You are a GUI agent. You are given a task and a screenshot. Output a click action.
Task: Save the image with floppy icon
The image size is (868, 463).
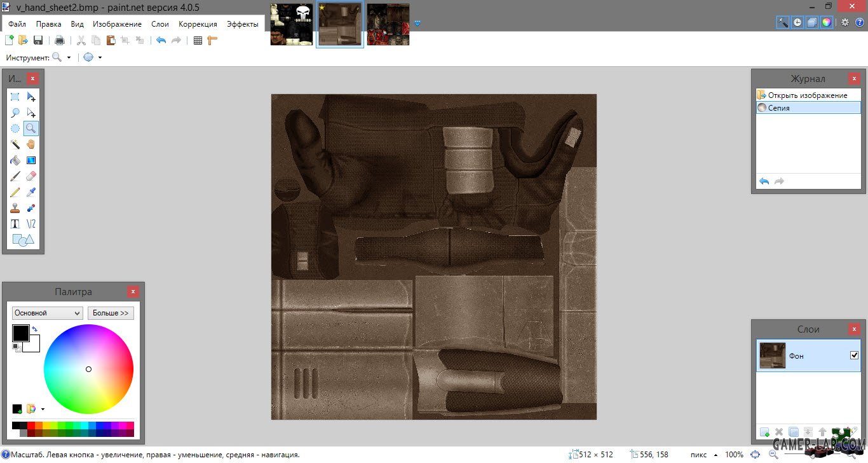(x=37, y=40)
